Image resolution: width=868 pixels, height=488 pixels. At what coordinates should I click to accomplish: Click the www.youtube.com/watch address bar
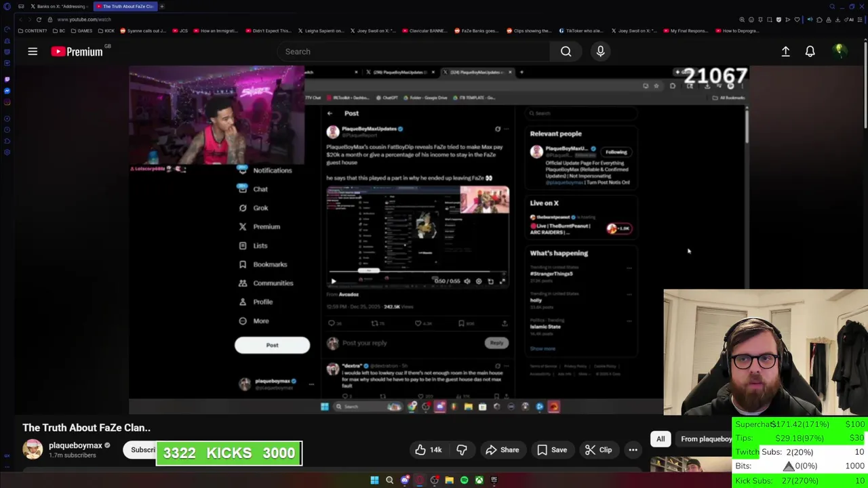tap(84, 20)
